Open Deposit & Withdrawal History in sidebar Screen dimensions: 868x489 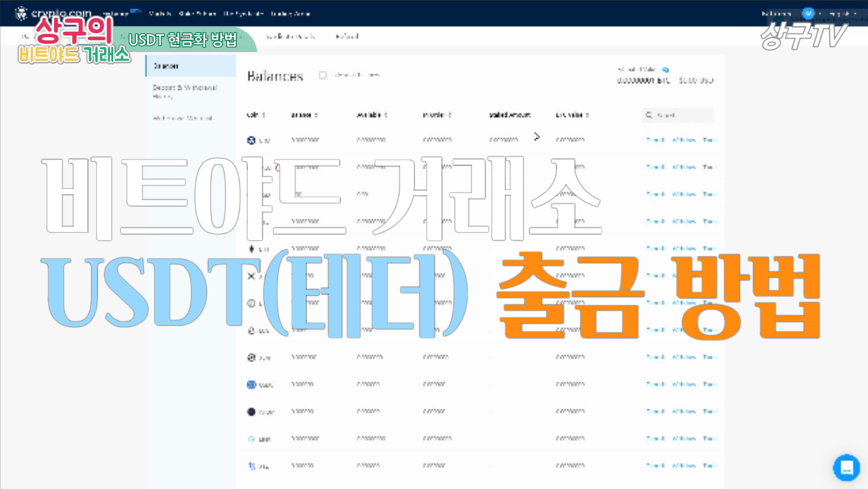click(185, 92)
